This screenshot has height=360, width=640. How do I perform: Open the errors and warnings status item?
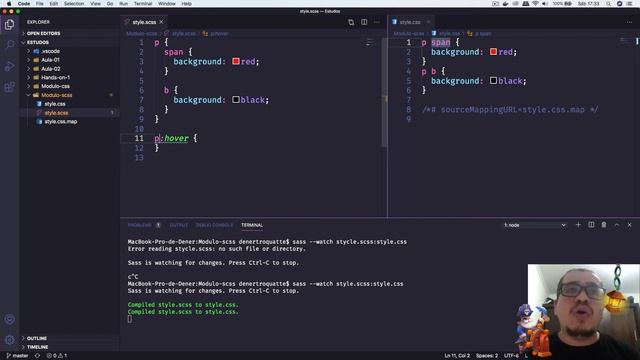(x=57, y=356)
